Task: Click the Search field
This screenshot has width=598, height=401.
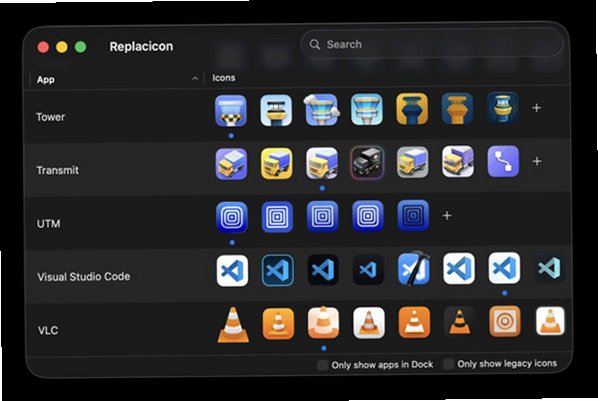Action: click(x=432, y=44)
